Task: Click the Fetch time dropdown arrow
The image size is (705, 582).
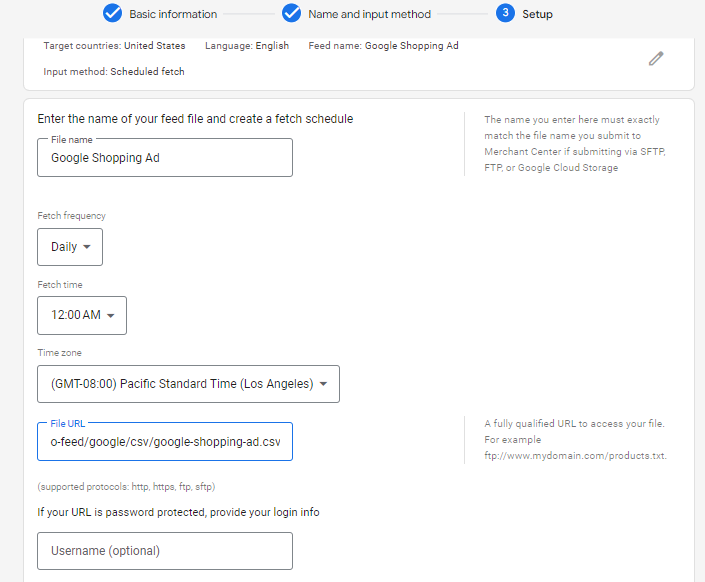Action: [x=110, y=316]
